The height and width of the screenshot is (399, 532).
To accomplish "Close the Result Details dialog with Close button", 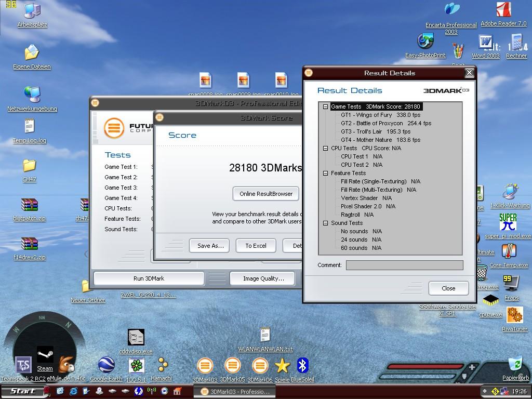I will coord(448,288).
